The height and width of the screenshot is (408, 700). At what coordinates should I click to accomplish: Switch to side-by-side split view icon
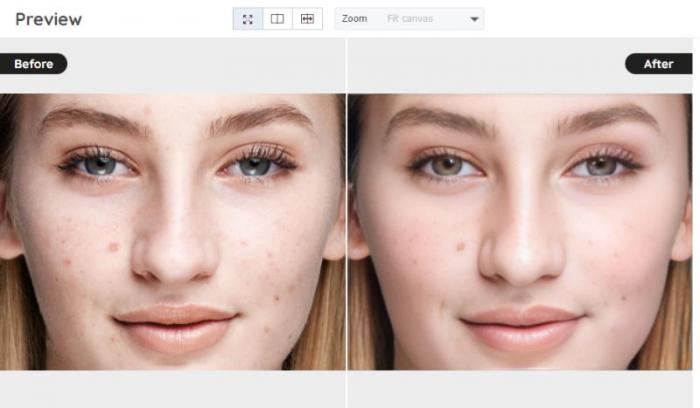pyautogui.click(x=277, y=19)
